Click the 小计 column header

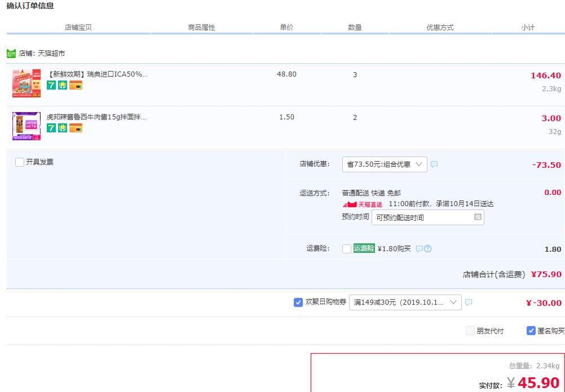528,28
